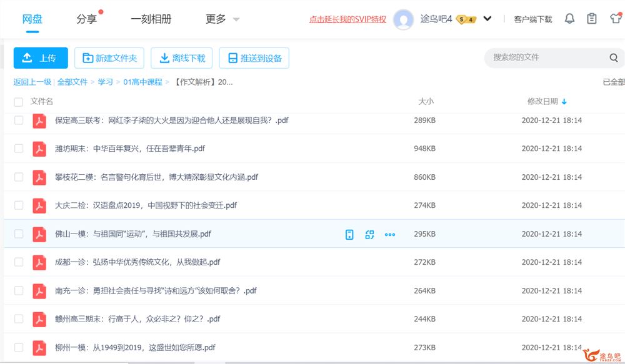Check the 南充一诊 file checkbox

pos(18,290)
